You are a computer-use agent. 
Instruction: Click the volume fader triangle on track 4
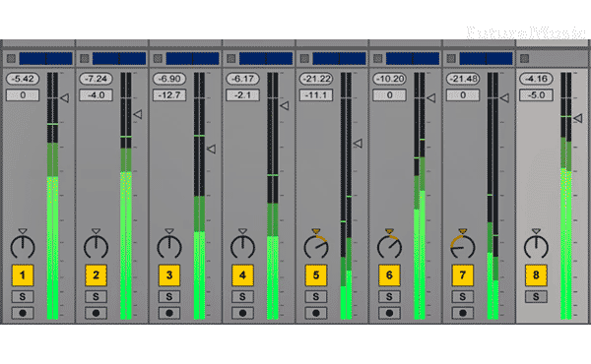(285, 106)
